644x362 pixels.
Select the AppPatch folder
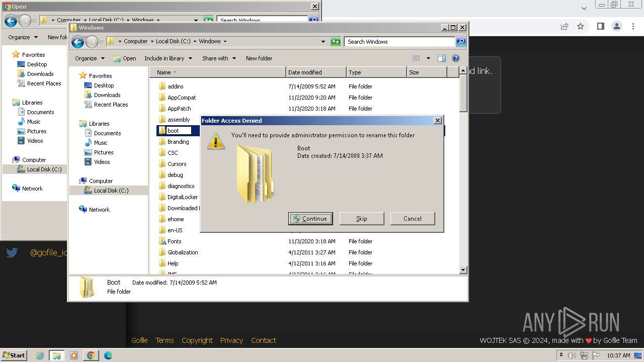point(179,109)
